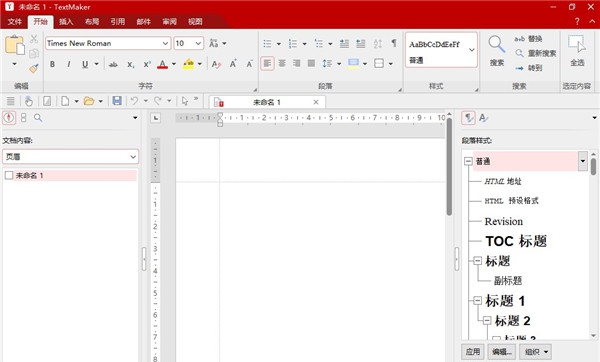Click the Grow Font icon
The image size is (600, 362).
(233, 64)
